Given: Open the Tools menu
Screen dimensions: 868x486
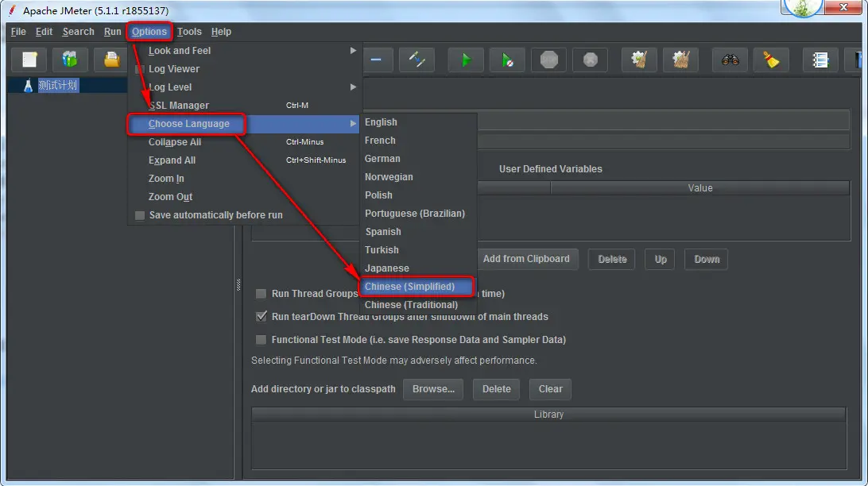Looking at the screenshot, I should 188,32.
